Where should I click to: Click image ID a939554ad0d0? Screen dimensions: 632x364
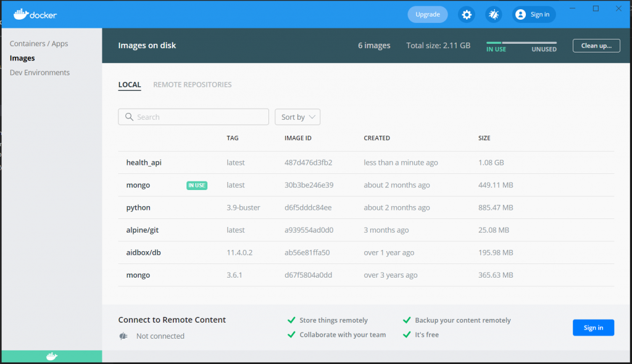pyautogui.click(x=309, y=230)
